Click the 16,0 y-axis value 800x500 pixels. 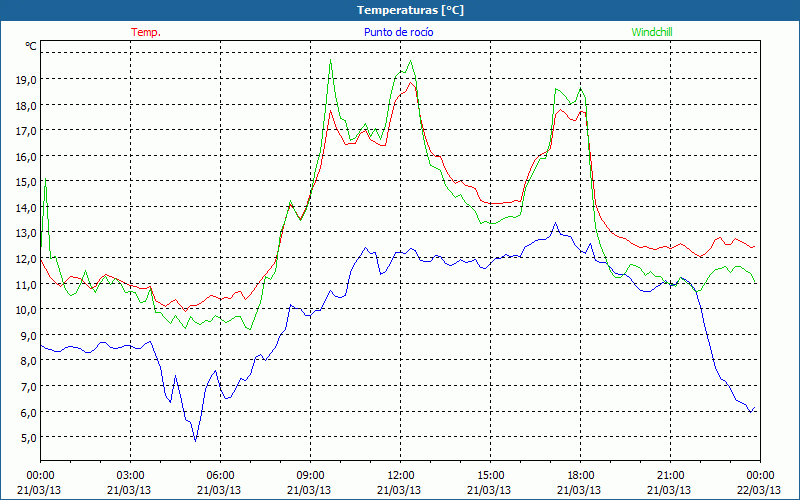click(x=27, y=157)
